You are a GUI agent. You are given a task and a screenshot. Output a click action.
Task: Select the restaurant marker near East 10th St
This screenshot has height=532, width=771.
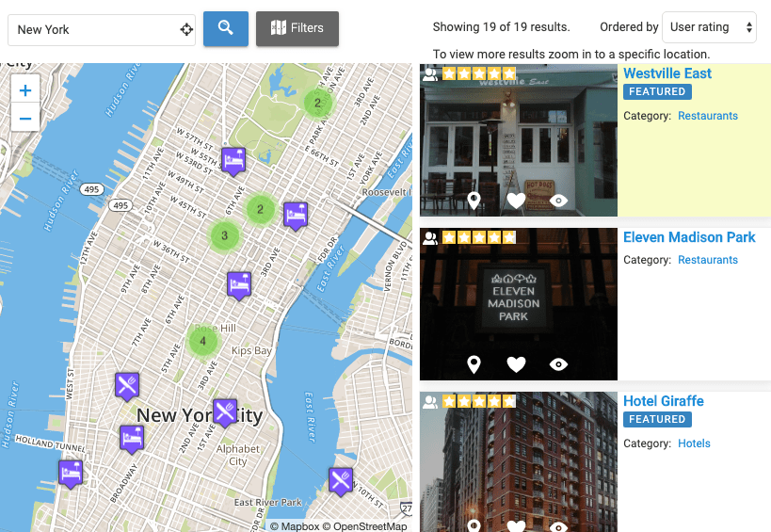pos(341,479)
